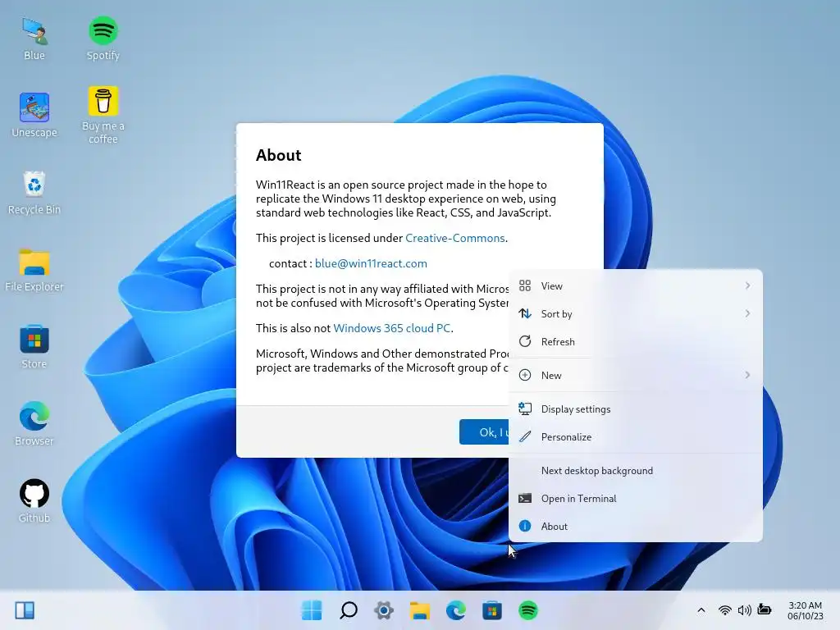
Task: Click the battery tray icon
Action: 765,610
